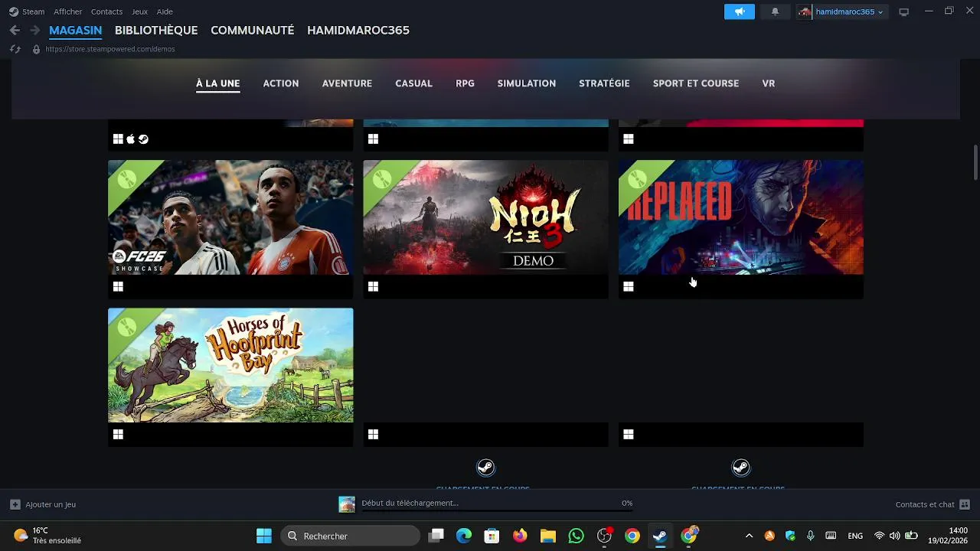Open Microsoft Store from taskbar
Screen dimensions: 980x551
(x=492, y=536)
